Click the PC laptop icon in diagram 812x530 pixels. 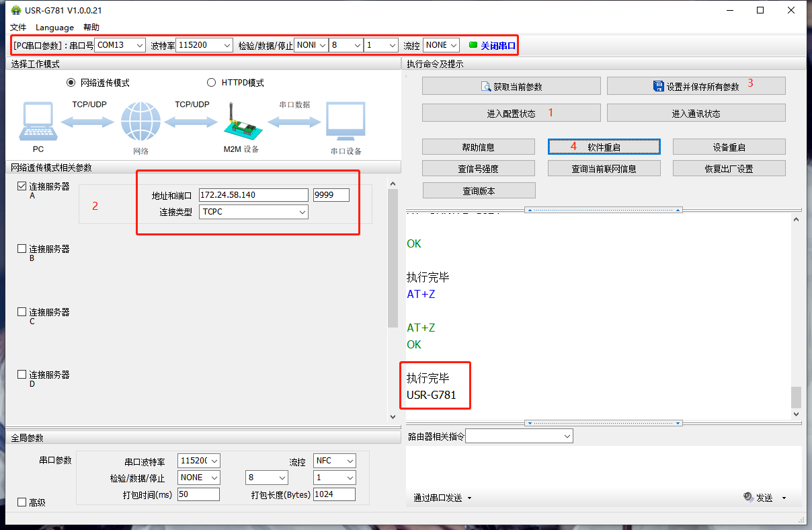(38, 122)
